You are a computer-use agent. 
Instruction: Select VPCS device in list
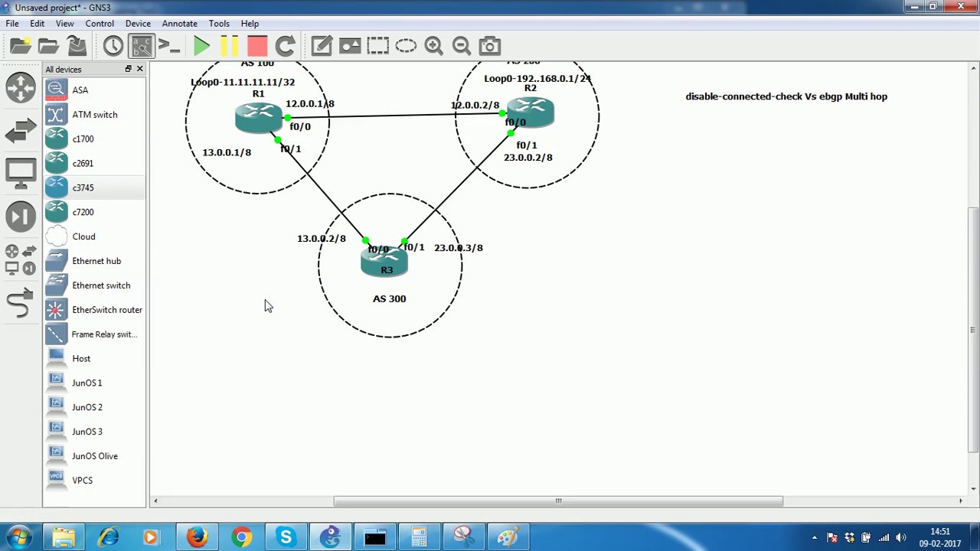pos(94,481)
